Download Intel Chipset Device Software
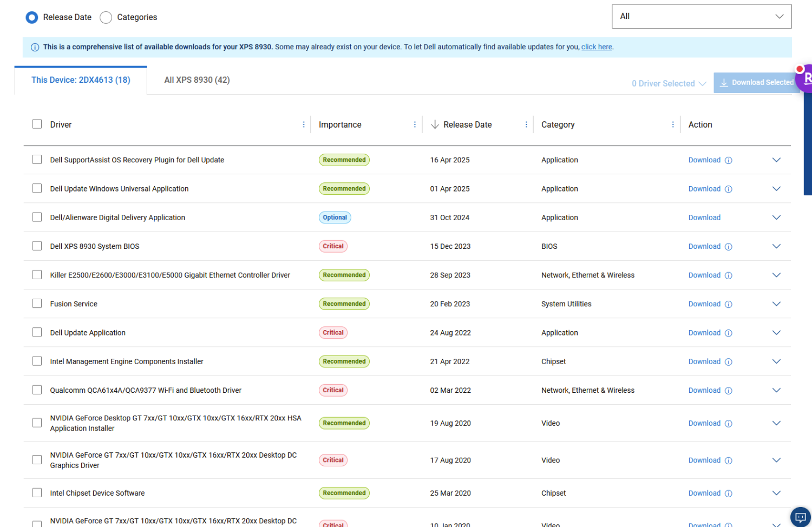This screenshot has width=812, height=527. coord(704,493)
